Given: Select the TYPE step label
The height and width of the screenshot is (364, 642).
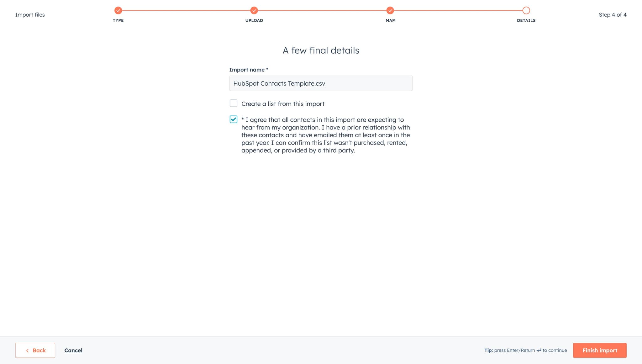Looking at the screenshot, I should pos(118,20).
